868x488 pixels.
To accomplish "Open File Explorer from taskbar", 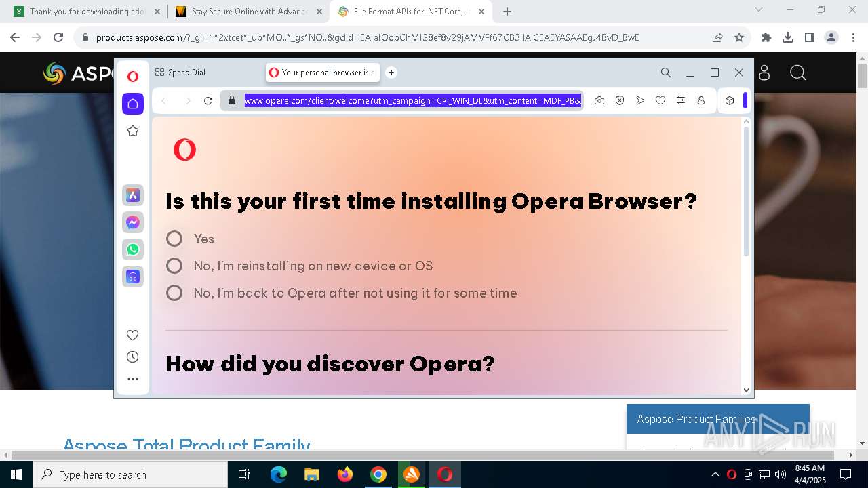I will tap(312, 474).
